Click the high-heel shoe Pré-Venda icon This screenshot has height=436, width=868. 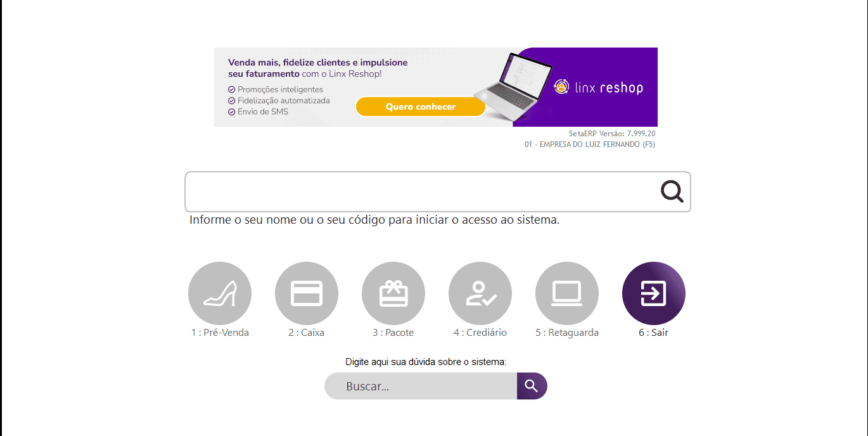[x=220, y=293]
